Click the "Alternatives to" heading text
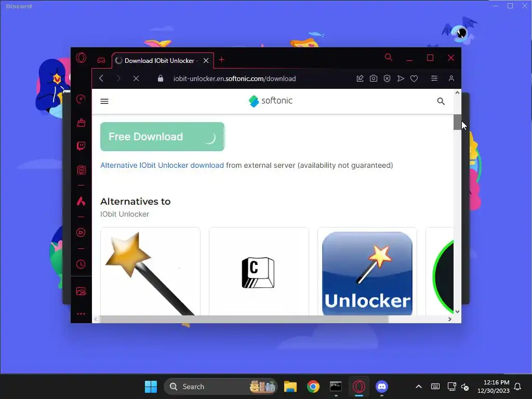Screen dimensions: 532x399 tap(136, 202)
